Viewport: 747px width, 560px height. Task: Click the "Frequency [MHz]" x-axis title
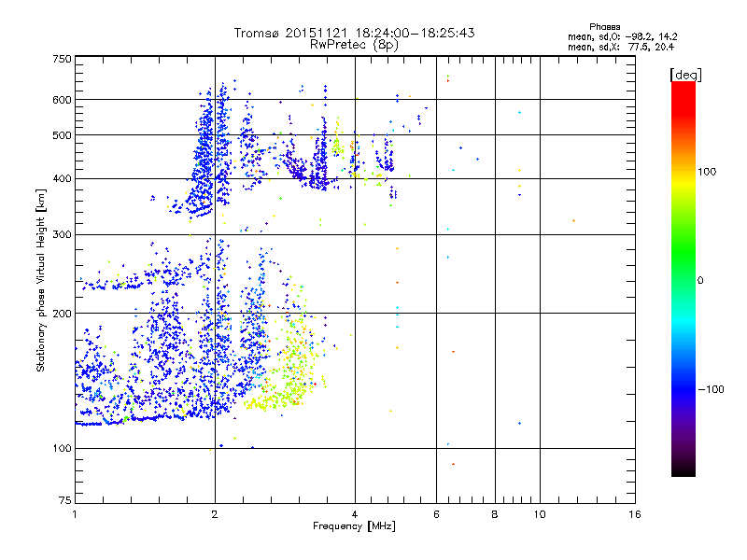[354, 526]
